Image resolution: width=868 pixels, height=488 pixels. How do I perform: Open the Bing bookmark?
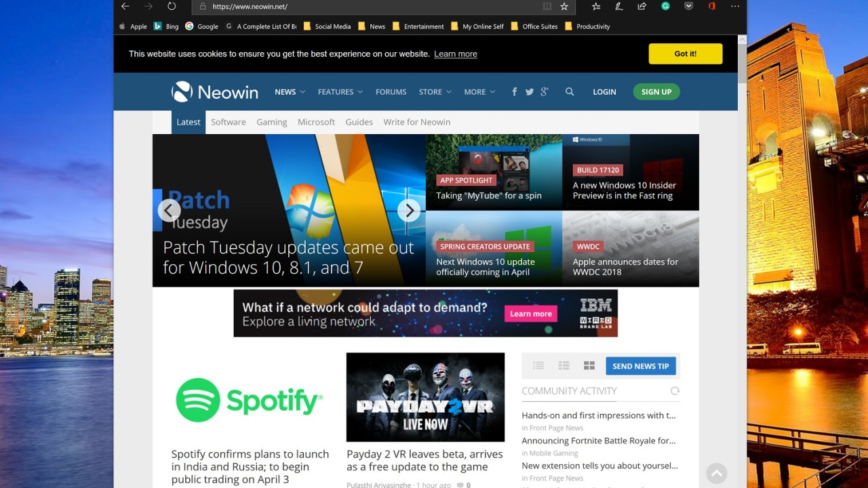tap(166, 26)
